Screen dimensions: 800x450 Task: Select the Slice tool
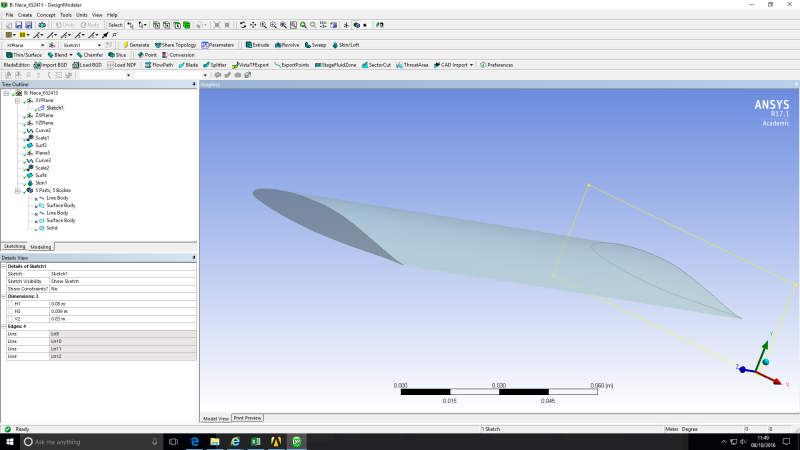click(117, 55)
